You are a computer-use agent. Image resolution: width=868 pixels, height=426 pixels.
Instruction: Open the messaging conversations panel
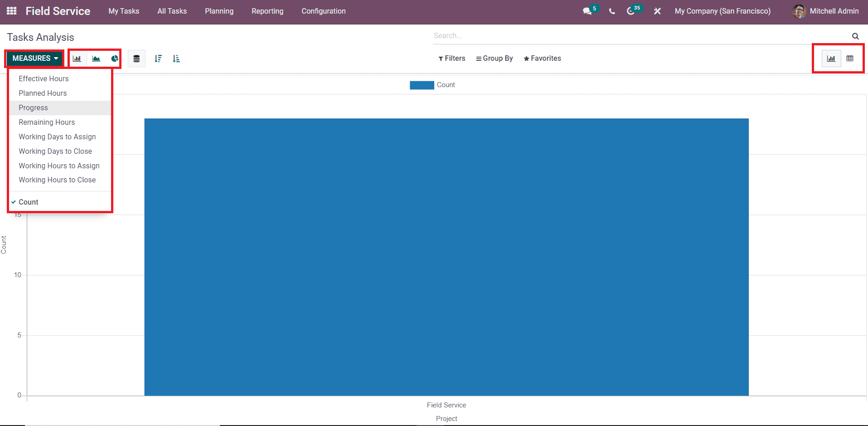tap(587, 11)
